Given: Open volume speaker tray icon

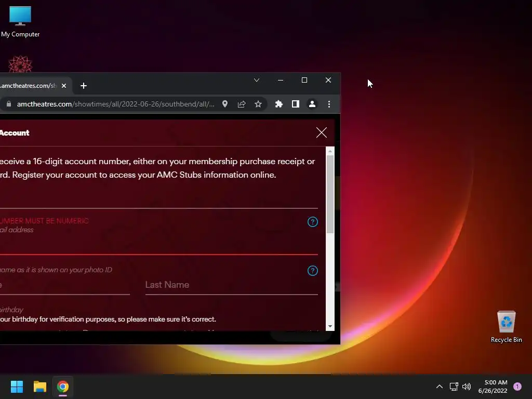Looking at the screenshot, I should point(467,387).
